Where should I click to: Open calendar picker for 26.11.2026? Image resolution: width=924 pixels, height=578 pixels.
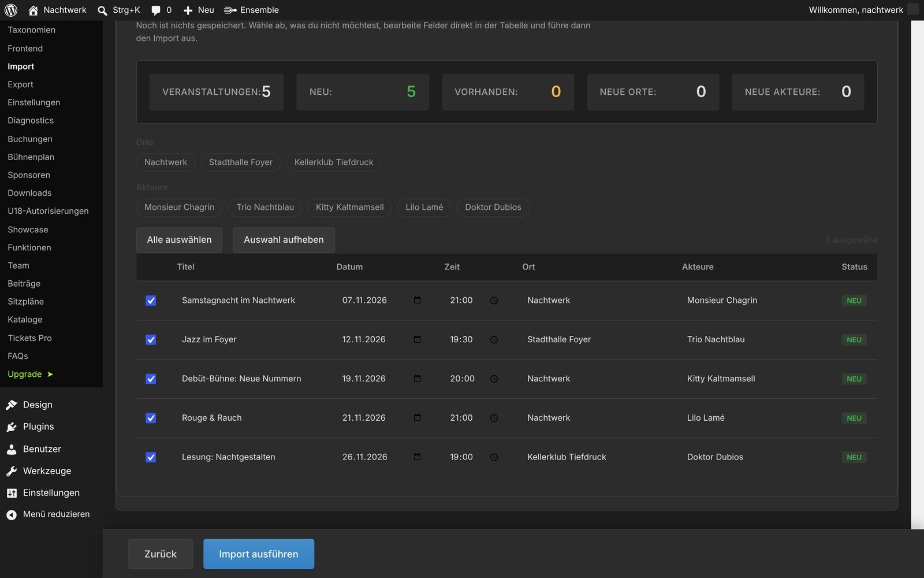pyautogui.click(x=418, y=457)
